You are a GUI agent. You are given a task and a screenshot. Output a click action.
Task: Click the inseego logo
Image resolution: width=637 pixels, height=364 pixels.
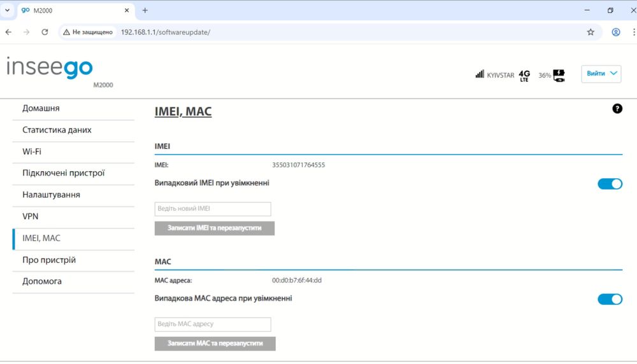(50, 67)
